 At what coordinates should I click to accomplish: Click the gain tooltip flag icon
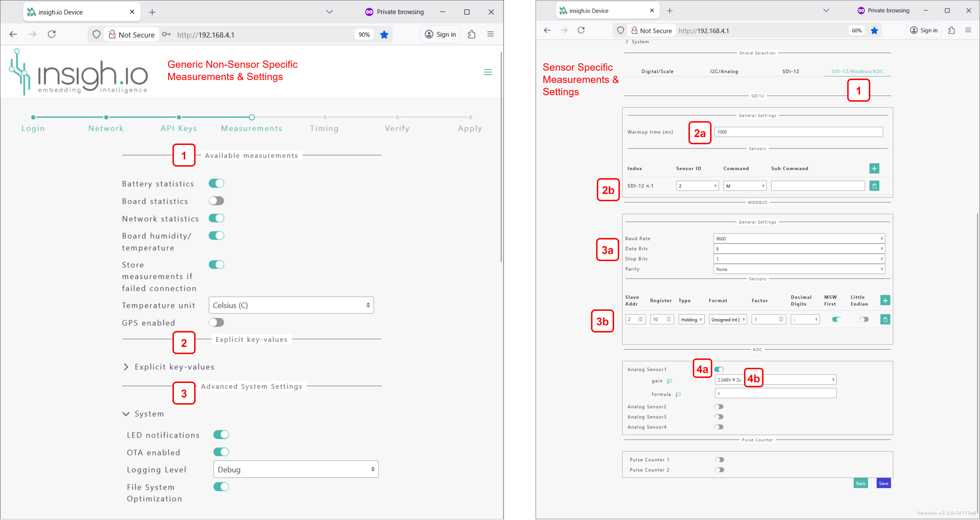click(x=670, y=381)
